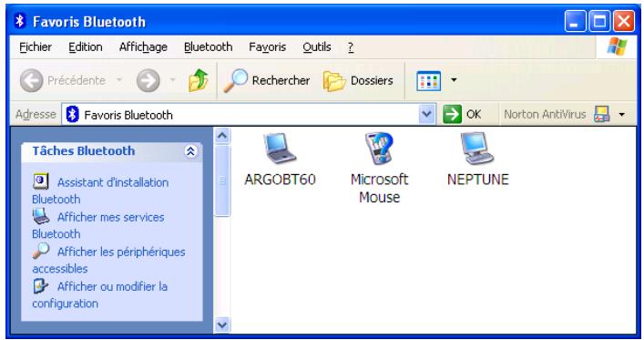Click the Windows flag logo
644x340 pixels.
pyautogui.click(x=617, y=46)
